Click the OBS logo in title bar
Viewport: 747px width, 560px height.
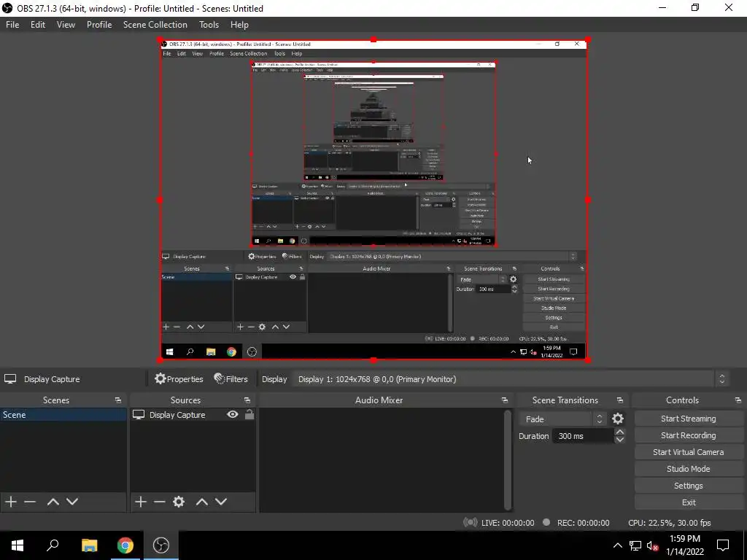coord(7,8)
